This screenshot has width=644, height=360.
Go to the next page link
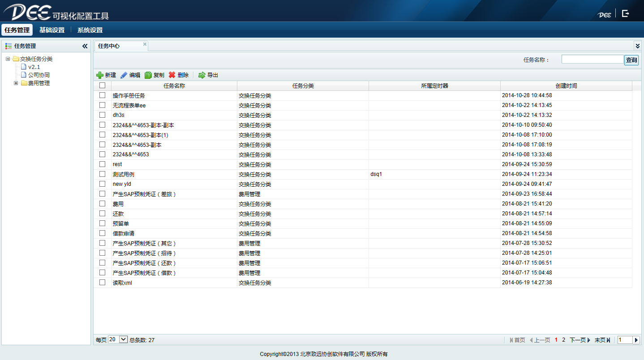point(580,340)
